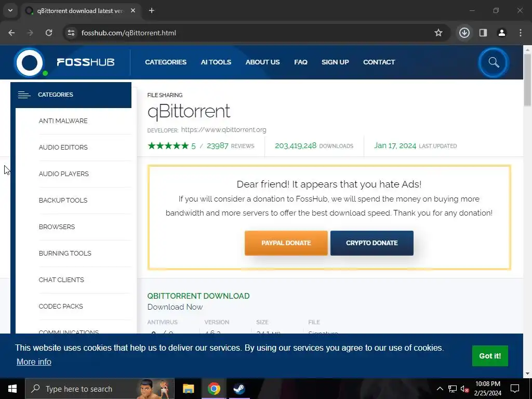Select the BACKUP TOOLS category

[63, 200]
